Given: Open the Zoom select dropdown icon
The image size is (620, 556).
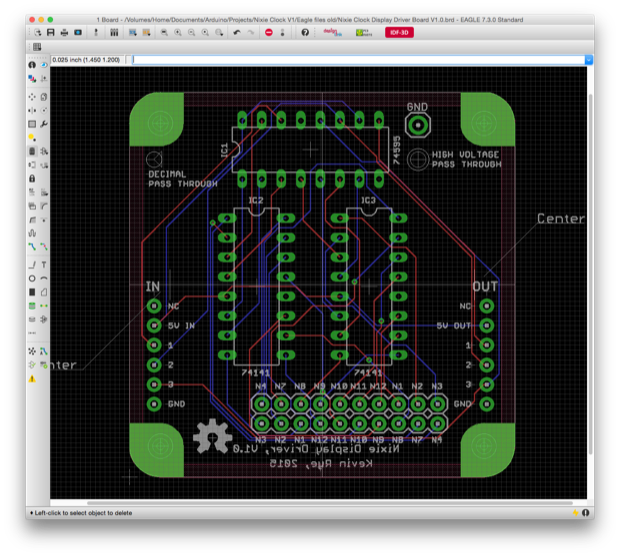Looking at the screenshot, I should (219, 32).
